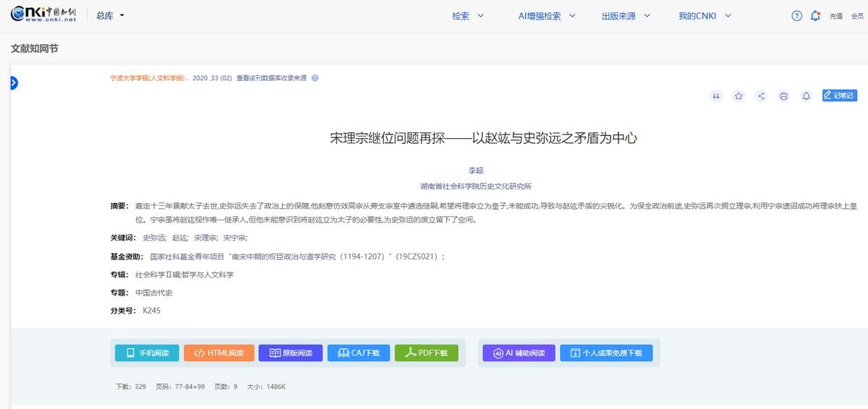Click the PDF下载 button

point(426,353)
